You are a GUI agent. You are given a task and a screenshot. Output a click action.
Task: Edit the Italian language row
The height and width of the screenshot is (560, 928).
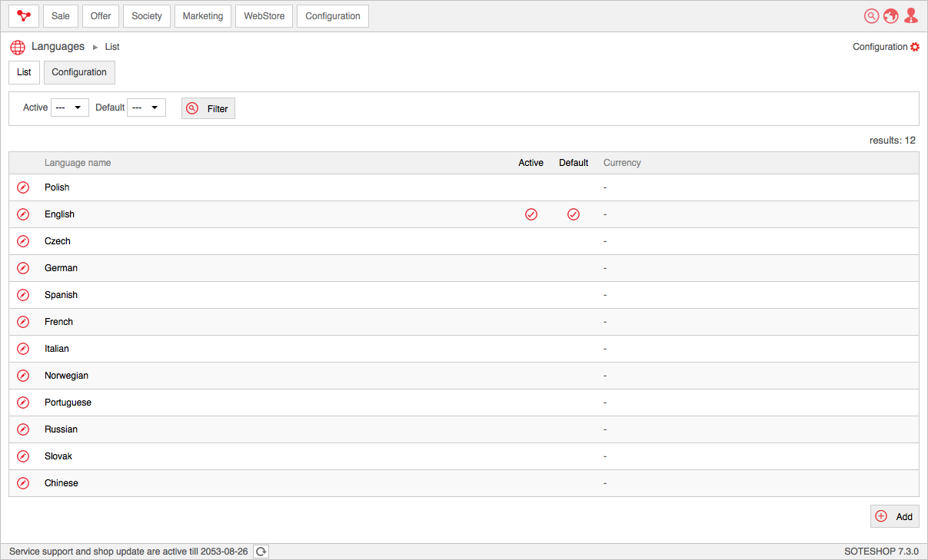(23, 349)
